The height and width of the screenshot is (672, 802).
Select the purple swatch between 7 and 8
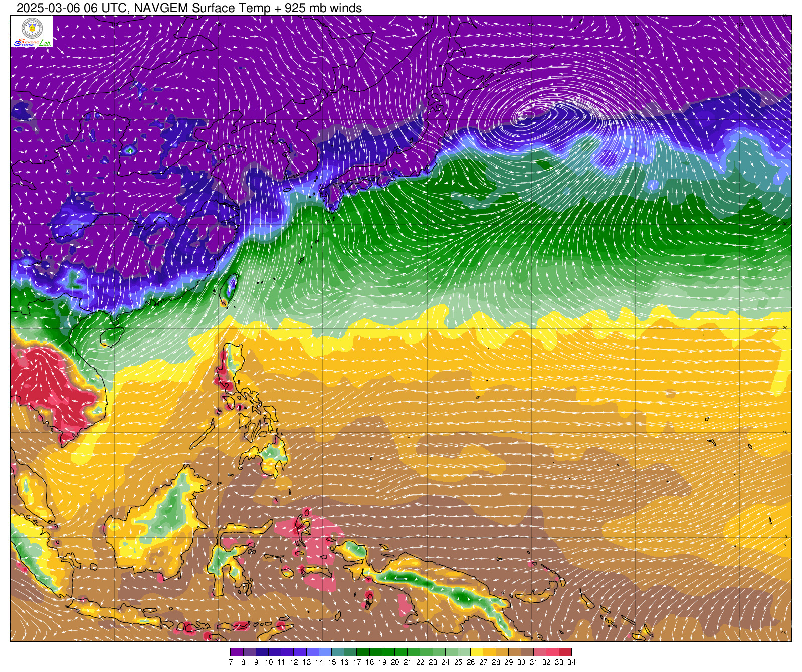[x=237, y=652]
